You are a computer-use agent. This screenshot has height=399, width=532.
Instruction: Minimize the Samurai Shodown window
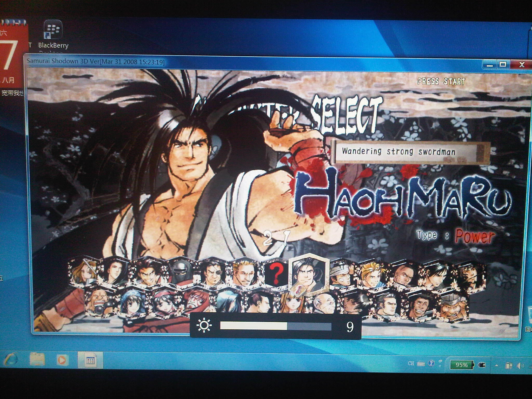point(489,64)
